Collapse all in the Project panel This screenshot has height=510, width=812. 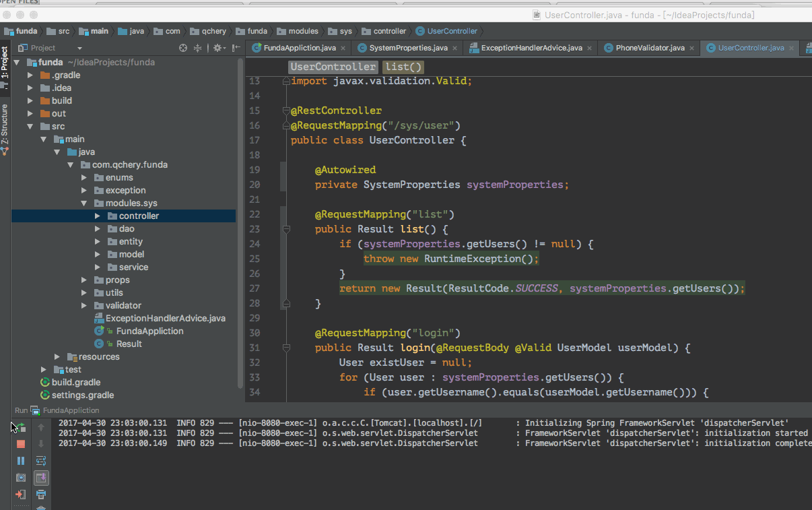click(198, 48)
